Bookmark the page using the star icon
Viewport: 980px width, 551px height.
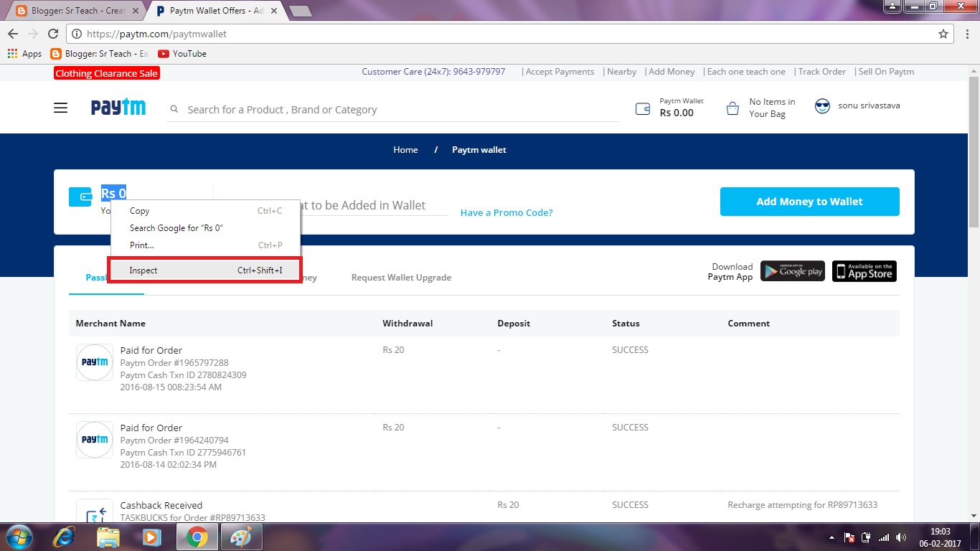point(943,33)
